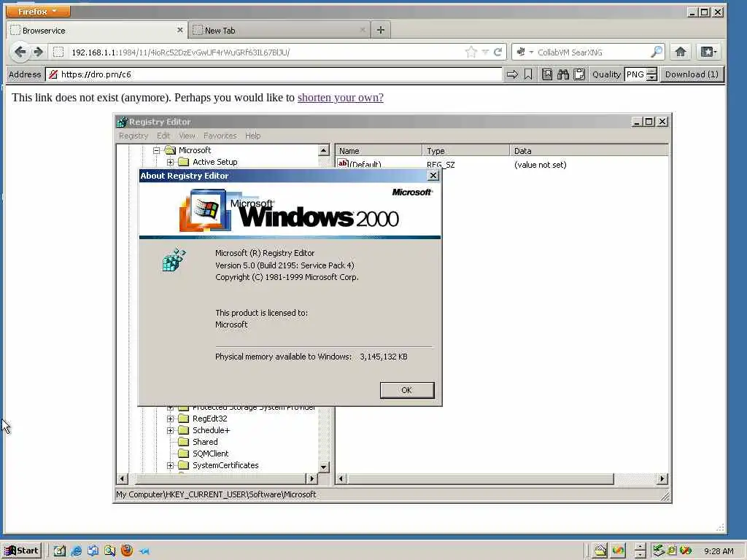Switch to the Browservice tab

tap(97, 30)
